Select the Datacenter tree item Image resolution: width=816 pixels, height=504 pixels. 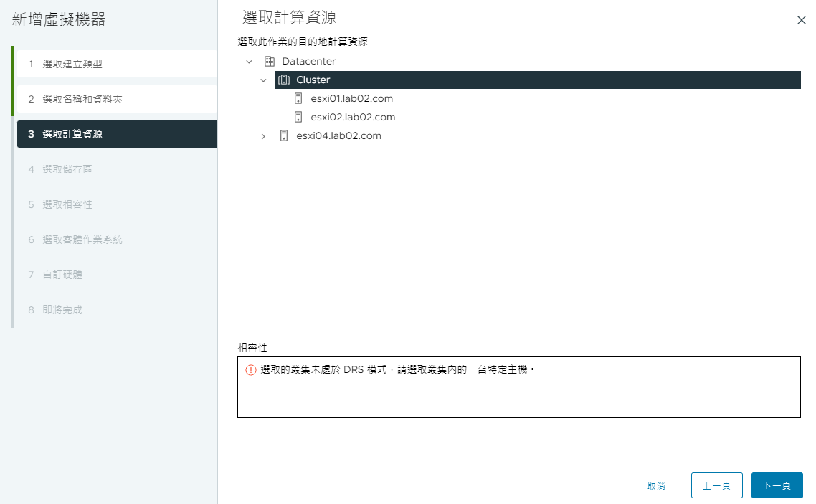[x=310, y=61]
